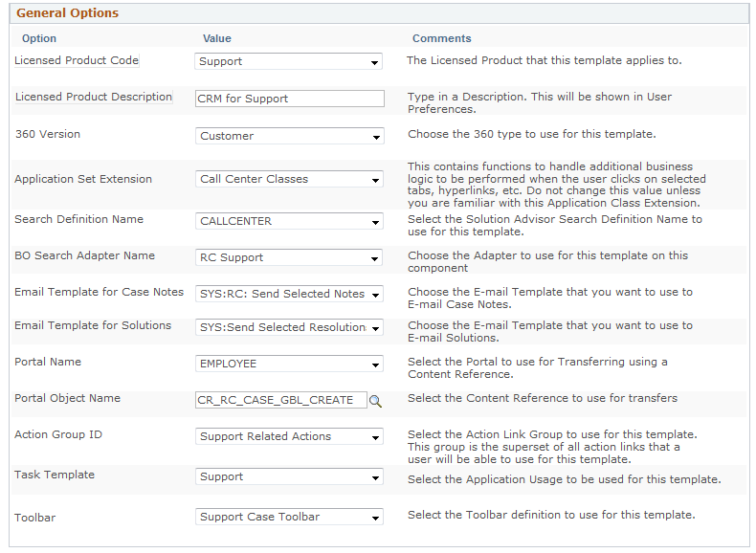Click comment 'Choose the 360 type to use'
Image resolution: width=756 pixels, height=553 pixels.
[532, 134]
